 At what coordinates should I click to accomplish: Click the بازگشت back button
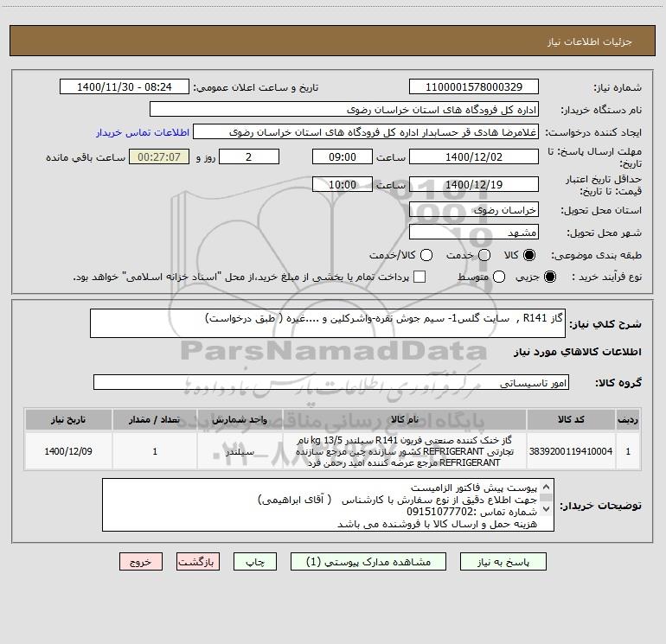(x=198, y=562)
